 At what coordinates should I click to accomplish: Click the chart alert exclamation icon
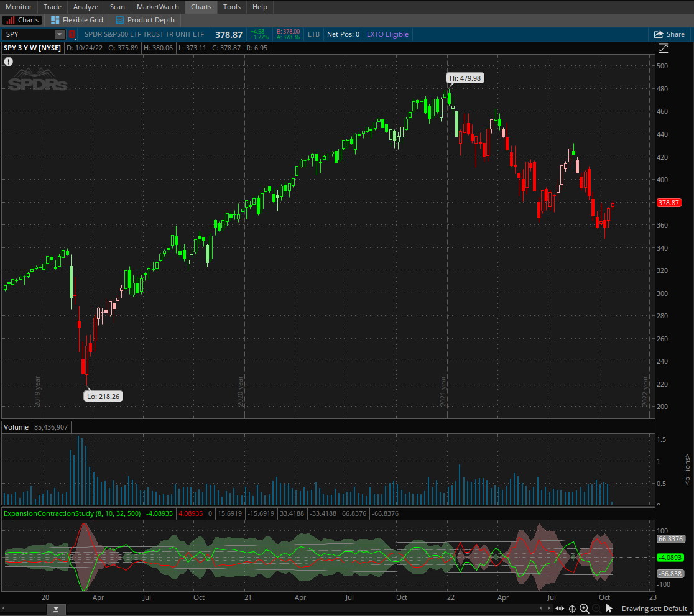(x=9, y=62)
